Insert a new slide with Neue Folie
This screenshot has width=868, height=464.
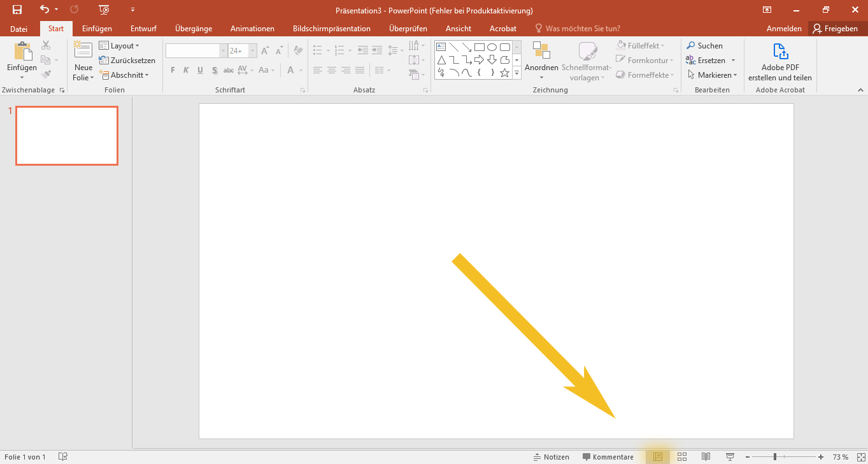[83, 61]
